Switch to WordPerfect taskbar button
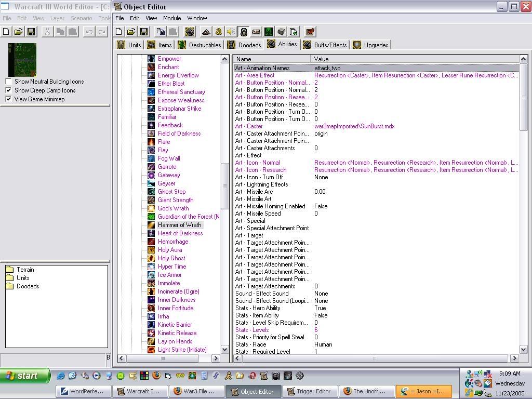 point(83,391)
